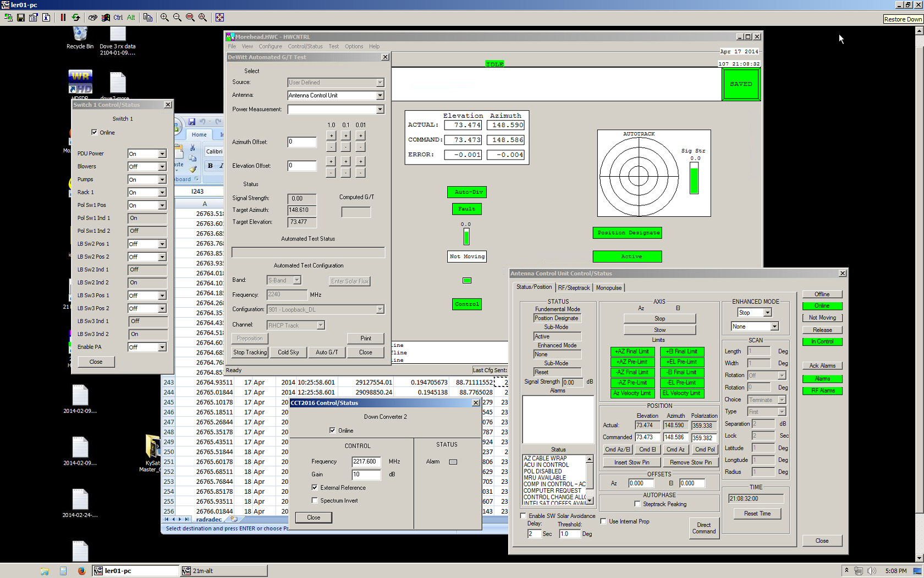The height and width of the screenshot is (578, 924).
Task: Click the green signal bar above Not Moving
Action: pos(466,237)
